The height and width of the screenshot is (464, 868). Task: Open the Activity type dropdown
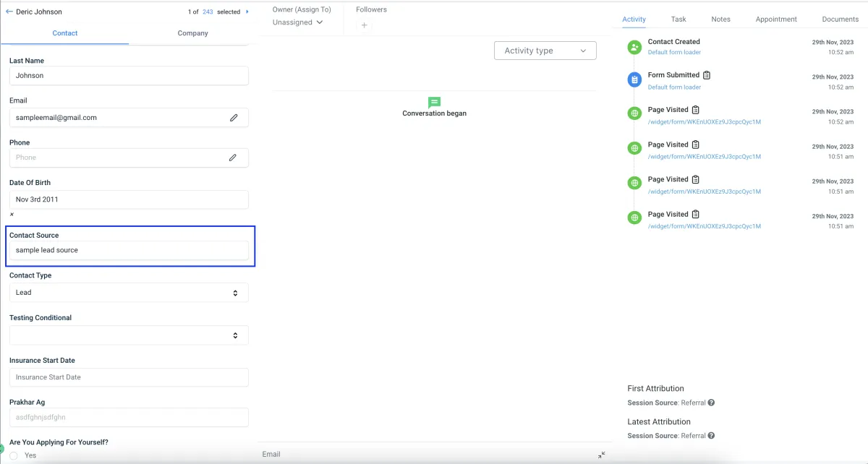545,51
